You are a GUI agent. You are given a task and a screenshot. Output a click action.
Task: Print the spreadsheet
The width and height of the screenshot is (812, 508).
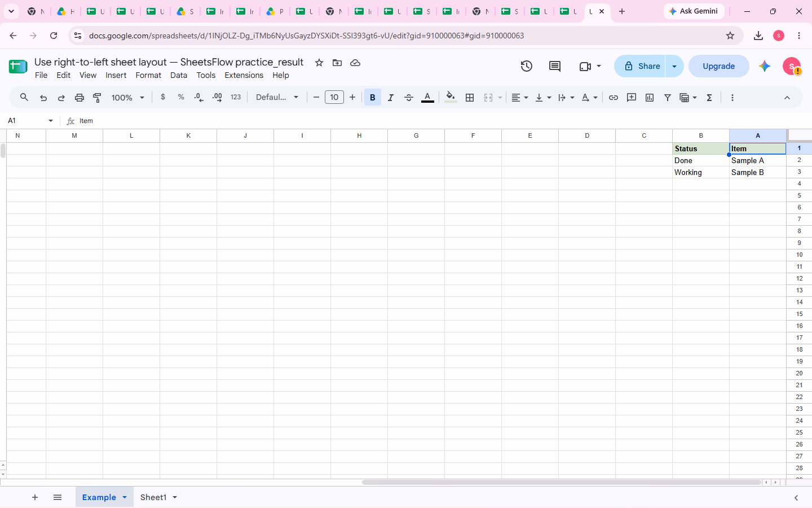[80, 98]
